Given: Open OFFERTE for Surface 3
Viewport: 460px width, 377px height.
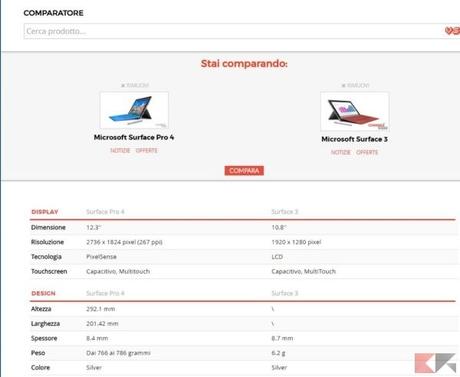Looking at the screenshot, I should pyautogui.click(x=367, y=152).
